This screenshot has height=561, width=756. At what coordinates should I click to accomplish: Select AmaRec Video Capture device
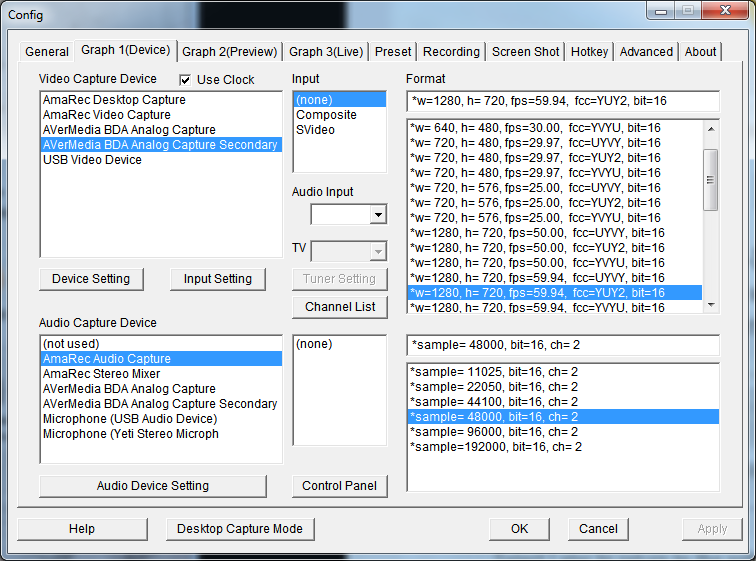pos(161,115)
